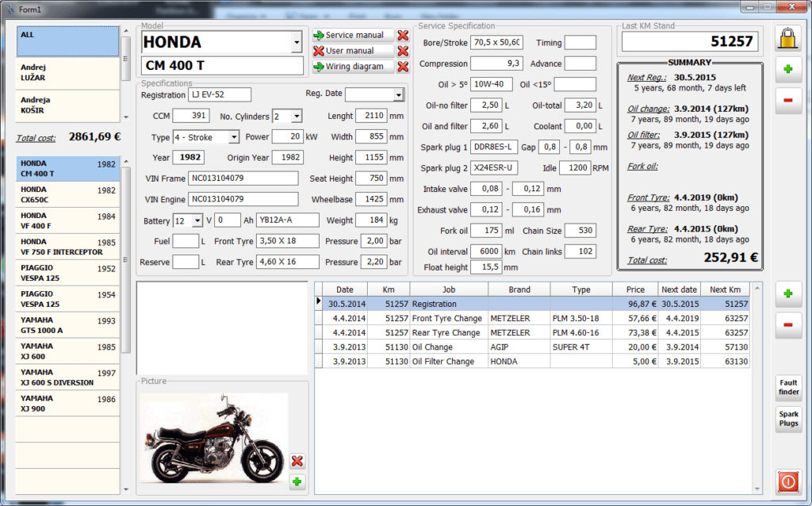Click the Timing input field
The height and width of the screenshot is (506, 812).
point(580,43)
